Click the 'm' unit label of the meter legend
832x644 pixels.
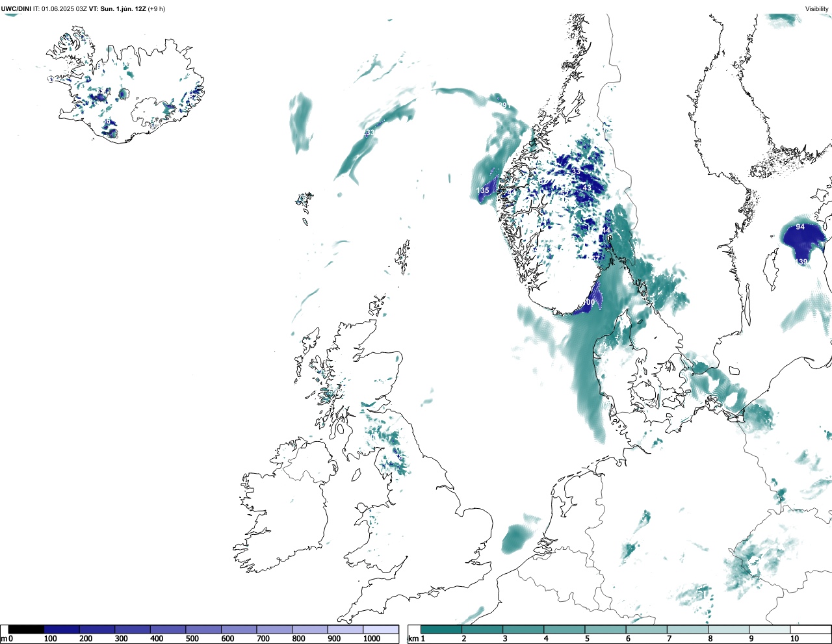[x=4, y=639]
